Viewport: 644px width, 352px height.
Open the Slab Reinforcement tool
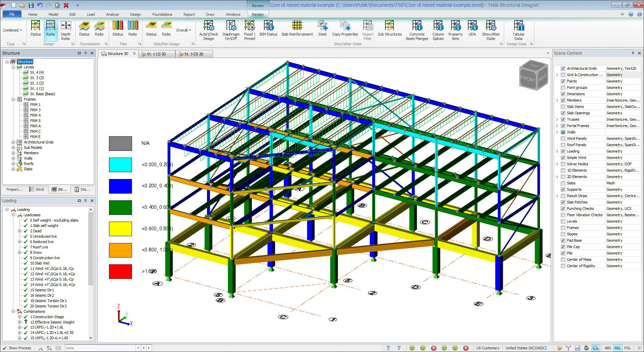(x=297, y=30)
